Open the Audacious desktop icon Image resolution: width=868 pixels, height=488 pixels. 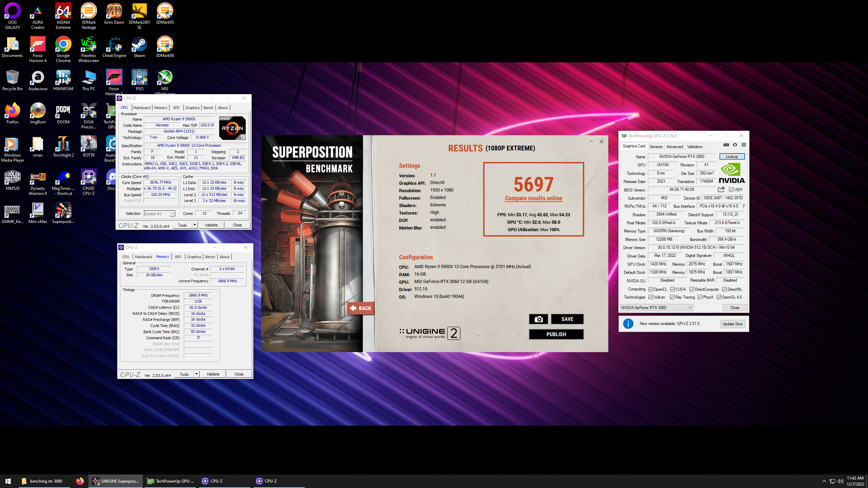coord(38,80)
